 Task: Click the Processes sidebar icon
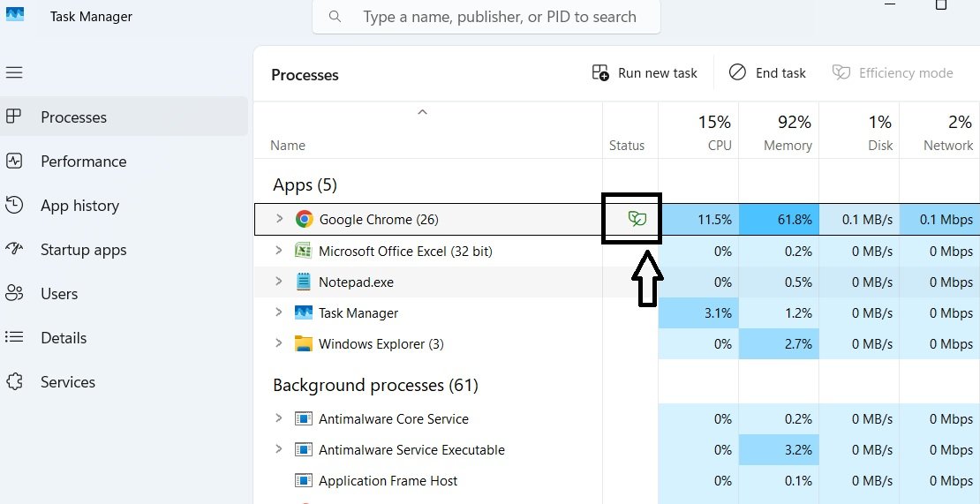tap(13, 117)
